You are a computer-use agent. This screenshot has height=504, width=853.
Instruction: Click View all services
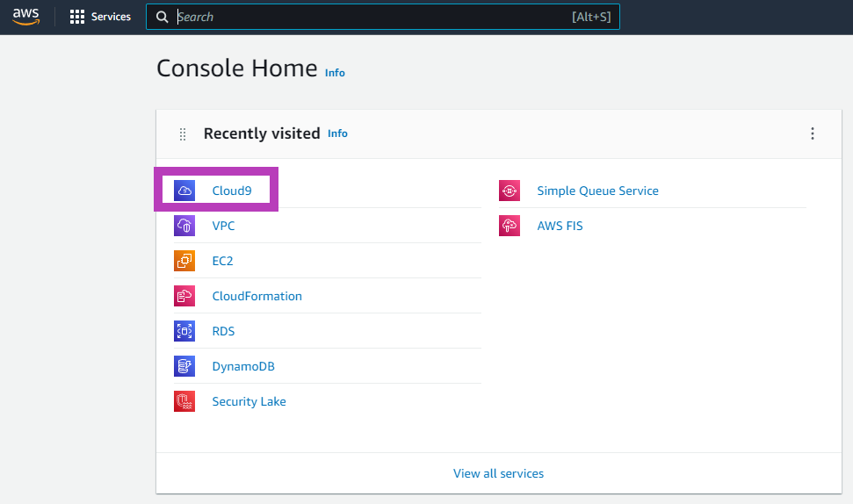(498, 473)
